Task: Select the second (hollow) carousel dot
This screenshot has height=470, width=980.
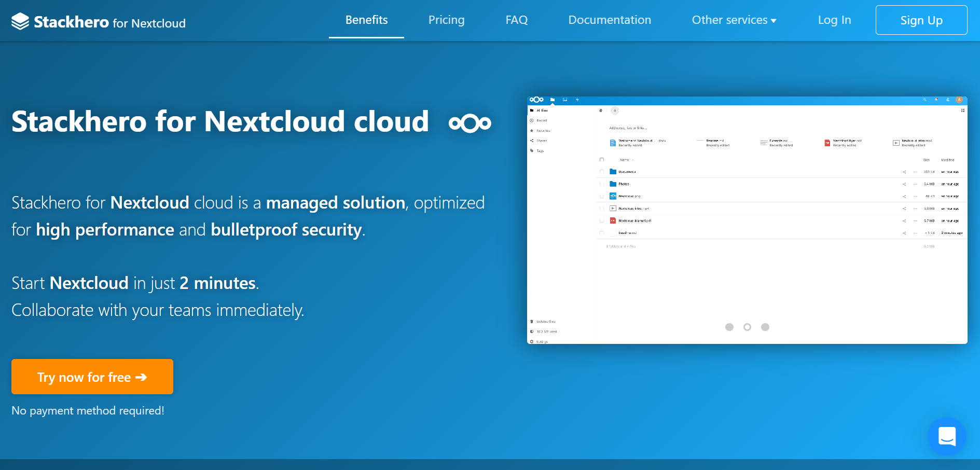Action: 747,327
